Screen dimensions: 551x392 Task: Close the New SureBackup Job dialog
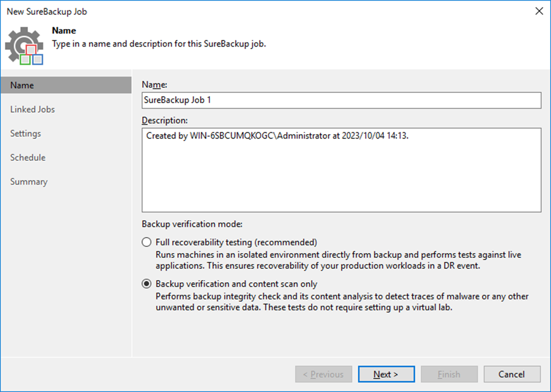coord(539,11)
